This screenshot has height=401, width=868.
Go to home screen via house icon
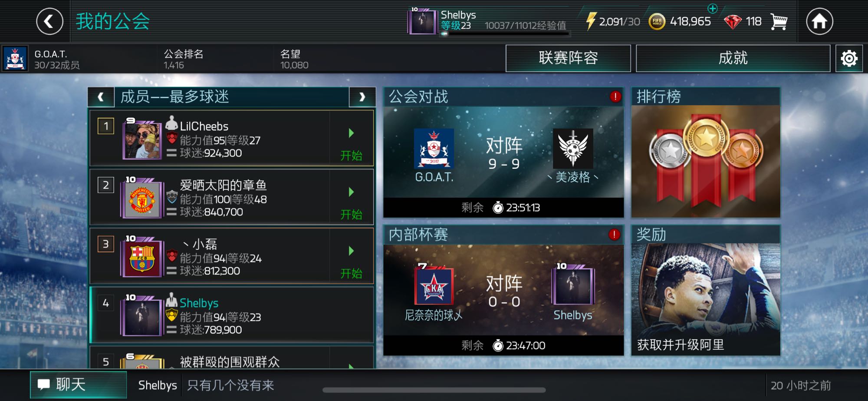(x=819, y=21)
